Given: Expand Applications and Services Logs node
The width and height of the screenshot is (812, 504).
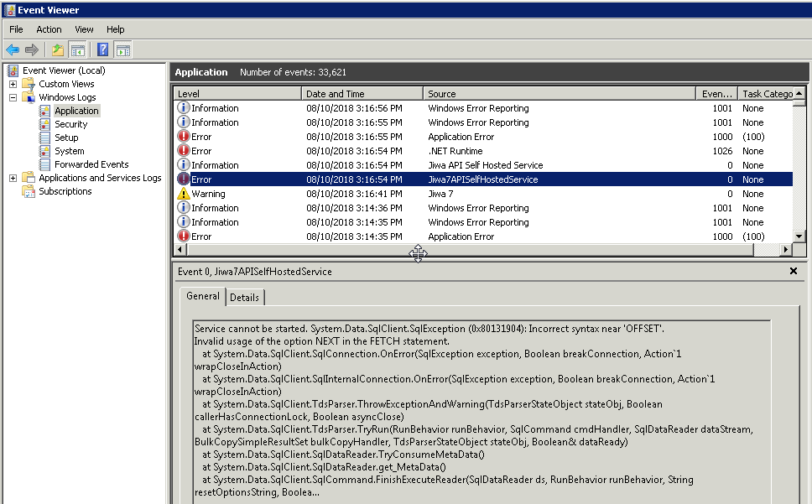Looking at the screenshot, I should pos(13,178).
